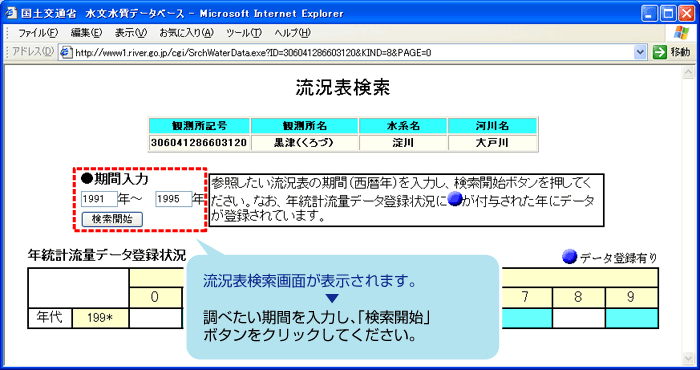Open the ヘルプ(H) menu
Viewport: 700px width, 370px height.
pyautogui.click(x=292, y=33)
